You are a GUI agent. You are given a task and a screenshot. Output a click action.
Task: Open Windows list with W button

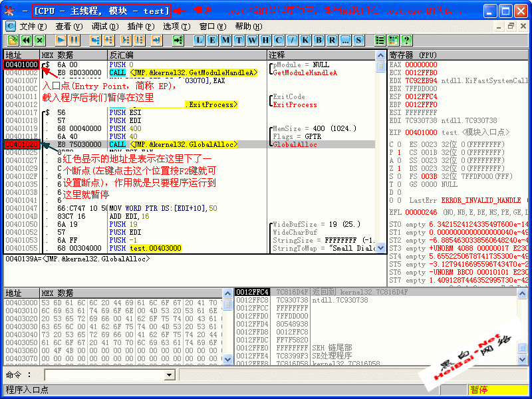click(253, 41)
